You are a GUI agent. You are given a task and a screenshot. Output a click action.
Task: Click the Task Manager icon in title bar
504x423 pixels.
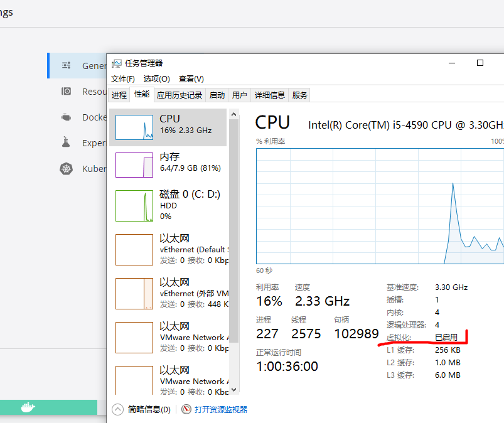click(x=116, y=63)
